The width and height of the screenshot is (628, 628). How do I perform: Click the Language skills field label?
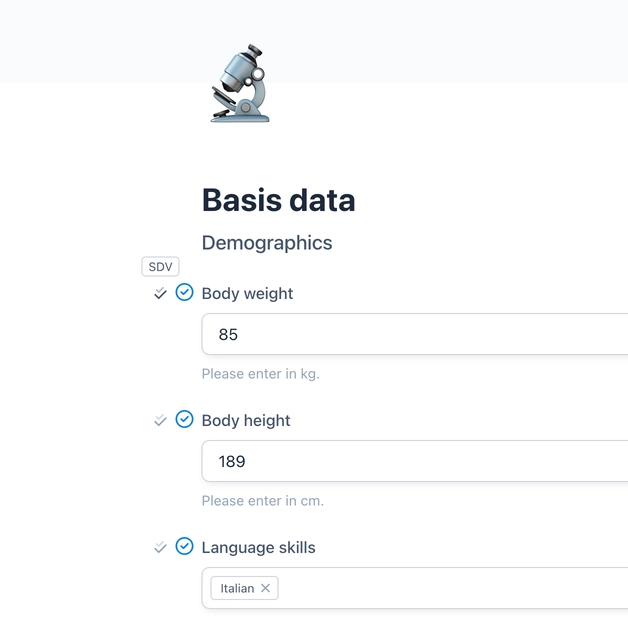(258, 548)
